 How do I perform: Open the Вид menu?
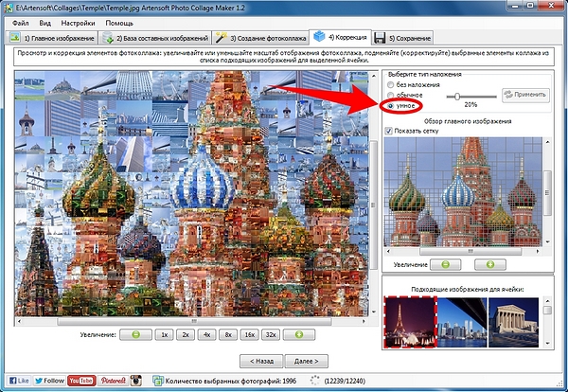point(44,23)
